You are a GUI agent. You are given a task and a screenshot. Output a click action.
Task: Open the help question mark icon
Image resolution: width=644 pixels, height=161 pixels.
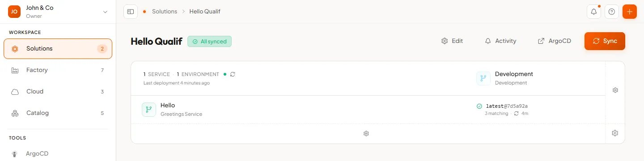coord(612,12)
